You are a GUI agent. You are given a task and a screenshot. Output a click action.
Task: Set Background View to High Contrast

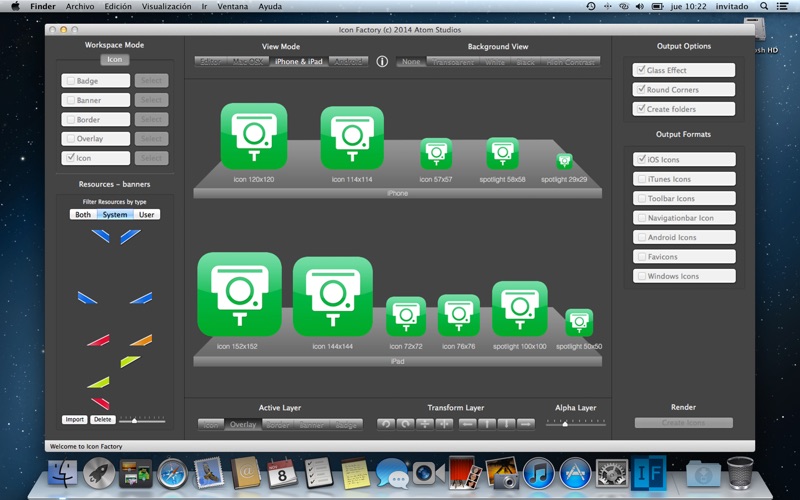coord(570,62)
